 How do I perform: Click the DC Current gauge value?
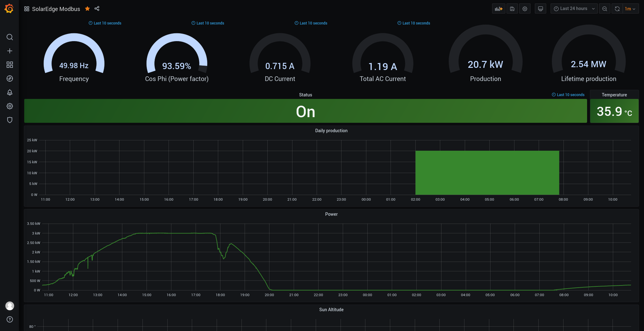pos(280,66)
